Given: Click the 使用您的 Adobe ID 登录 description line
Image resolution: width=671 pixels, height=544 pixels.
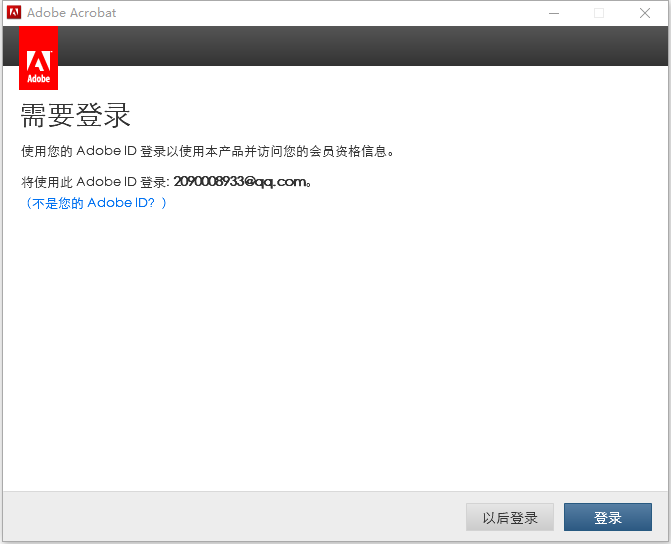Looking at the screenshot, I should point(208,152).
